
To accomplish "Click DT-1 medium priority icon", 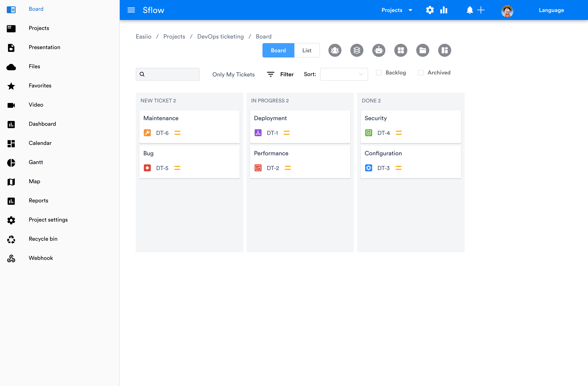I will click(x=287, y=133).
